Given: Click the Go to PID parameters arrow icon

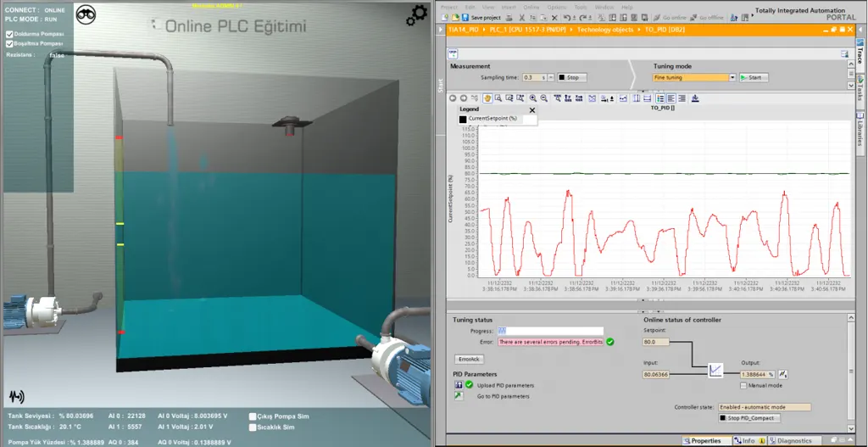Looking at the screenshot, I should (459, 396).
